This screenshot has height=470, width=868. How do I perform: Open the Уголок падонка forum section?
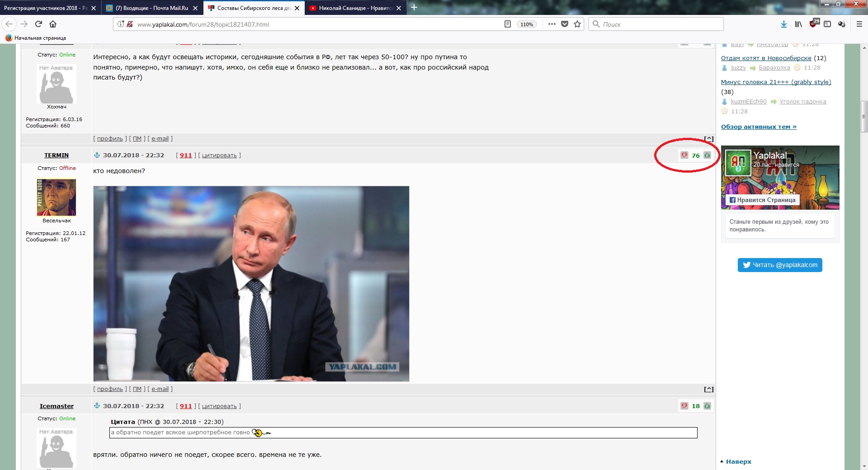tap(803, 102)
